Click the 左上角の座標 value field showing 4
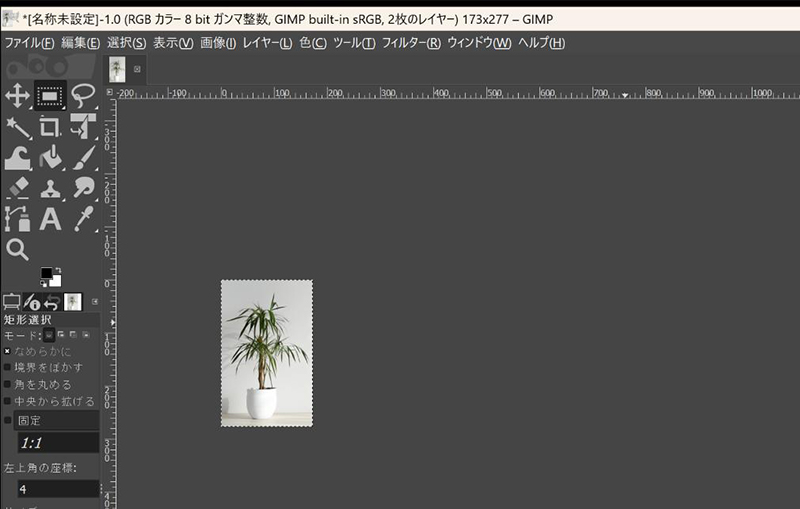800x509 pixels. coord(58,489)
